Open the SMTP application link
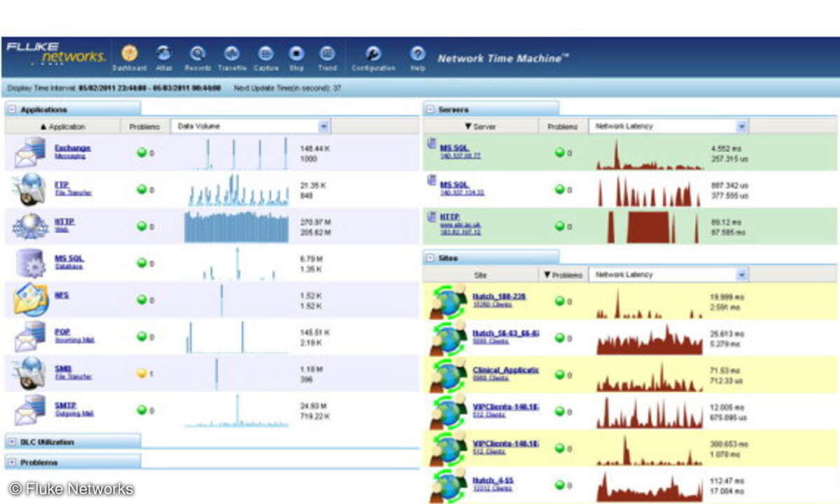Image resolution: width=840 pixels, height=504 pixels. (65, 406)
